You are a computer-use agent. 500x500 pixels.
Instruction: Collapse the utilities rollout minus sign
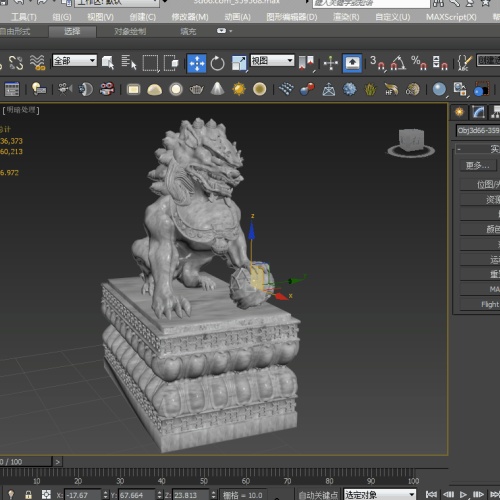click(459, 149)
